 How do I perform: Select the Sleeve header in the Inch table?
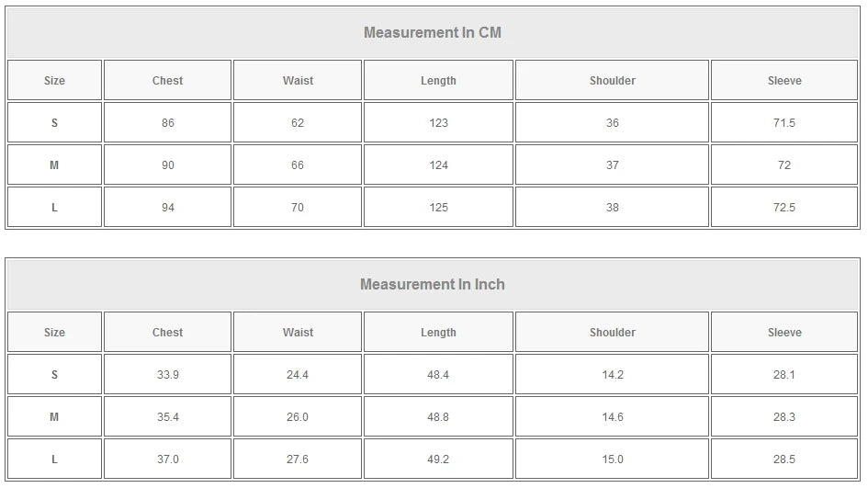tap(784, 333)
